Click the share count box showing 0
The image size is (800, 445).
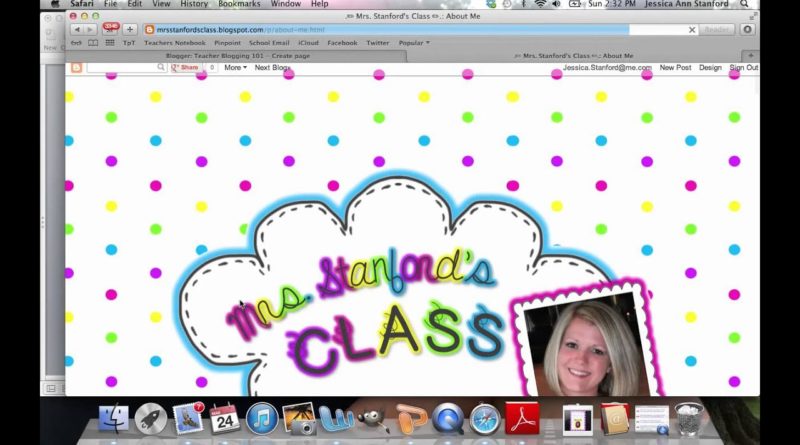211,67
